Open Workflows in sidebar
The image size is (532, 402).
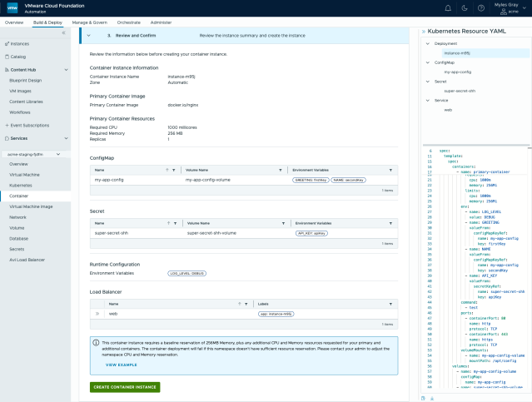pyautogui.click(x=20, y=112)
